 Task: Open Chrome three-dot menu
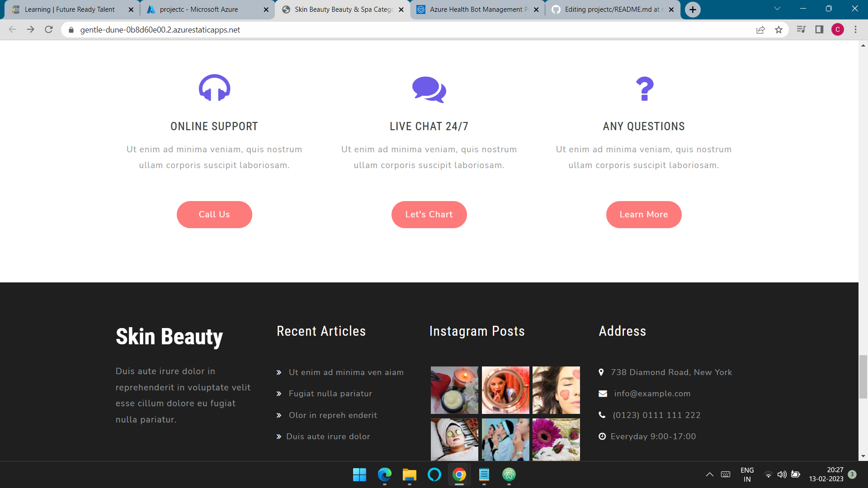855,30
